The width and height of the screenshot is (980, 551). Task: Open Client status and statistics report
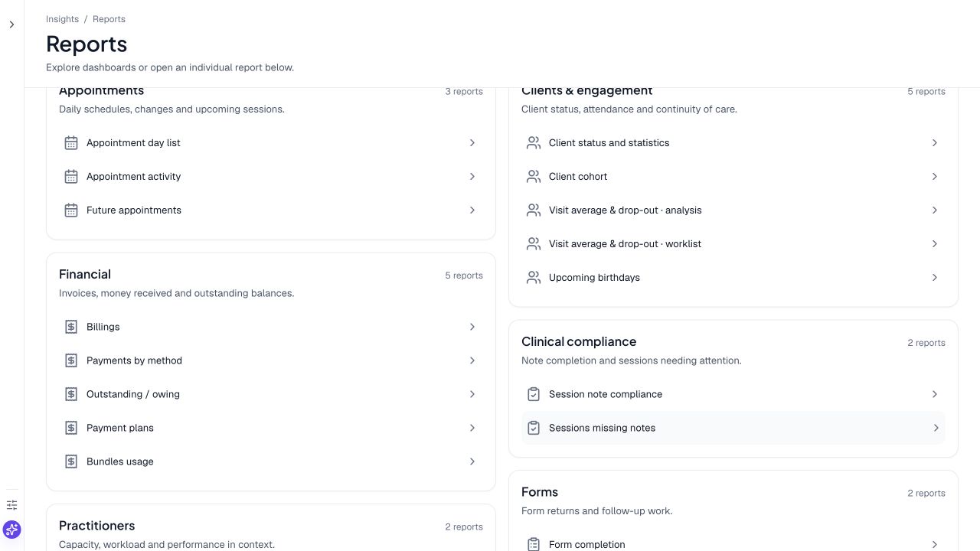coord(733,143)
